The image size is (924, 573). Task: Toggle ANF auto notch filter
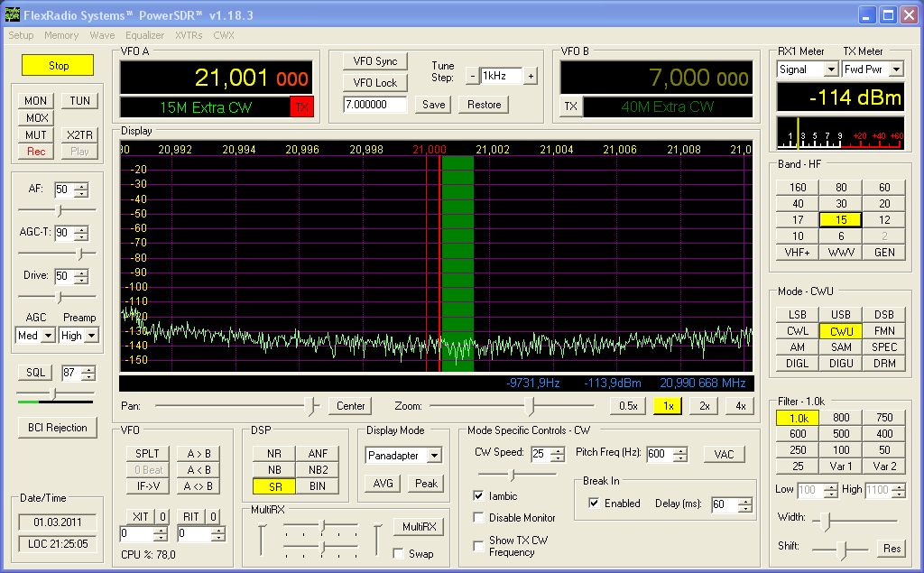pyautogui.click(x=318, y=453)
